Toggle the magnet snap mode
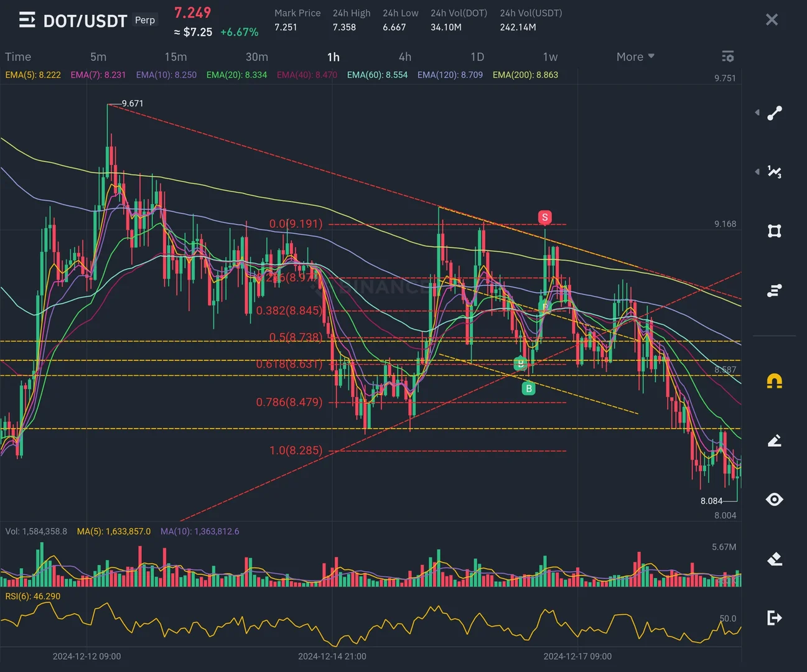 coord(775,381)
